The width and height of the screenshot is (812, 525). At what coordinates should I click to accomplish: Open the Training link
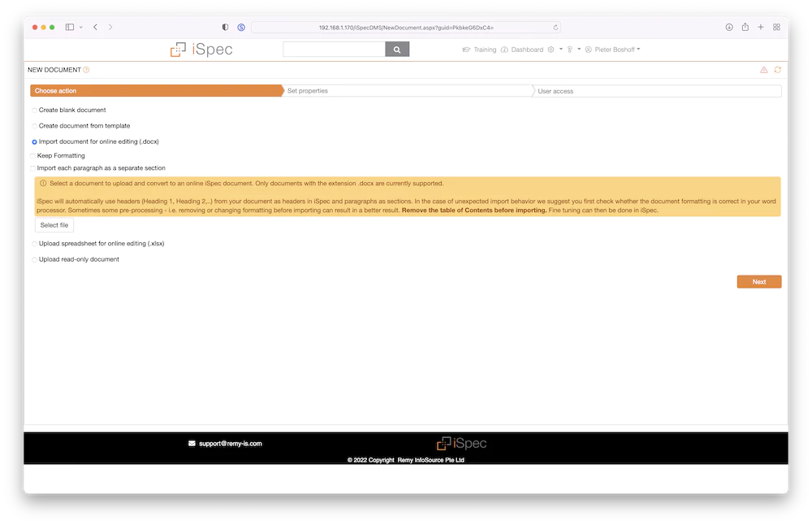[485, 50]
